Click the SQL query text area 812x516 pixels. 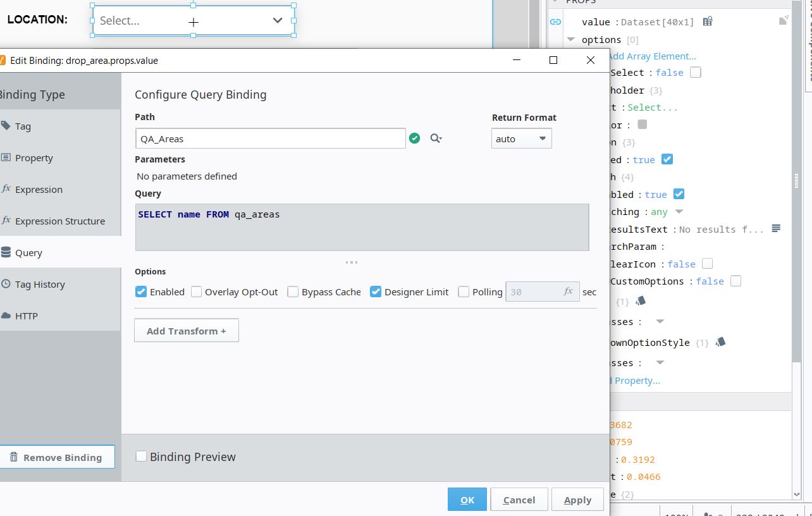pos(362,228)
